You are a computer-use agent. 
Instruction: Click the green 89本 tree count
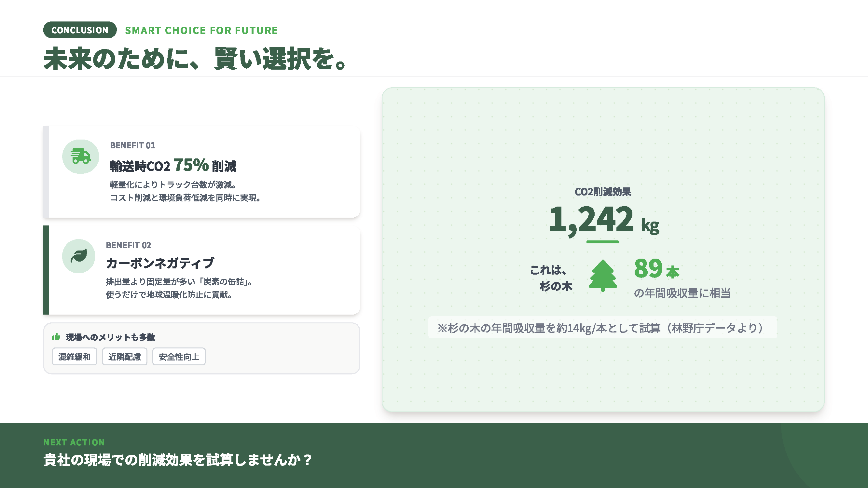pos(656,269)
